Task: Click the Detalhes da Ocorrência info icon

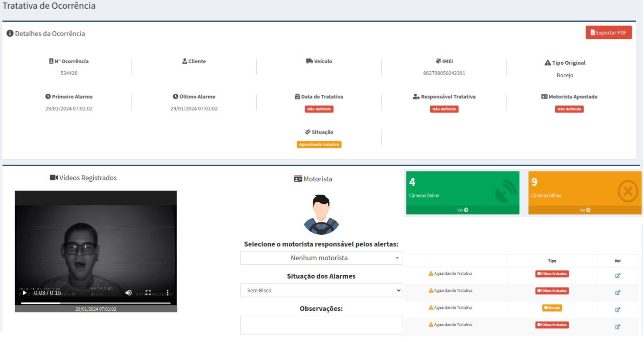Action: click(10, 33)
